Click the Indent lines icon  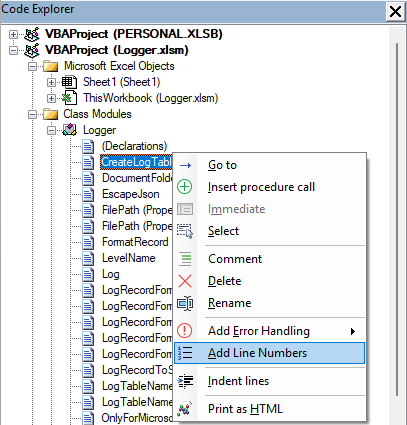185,381
